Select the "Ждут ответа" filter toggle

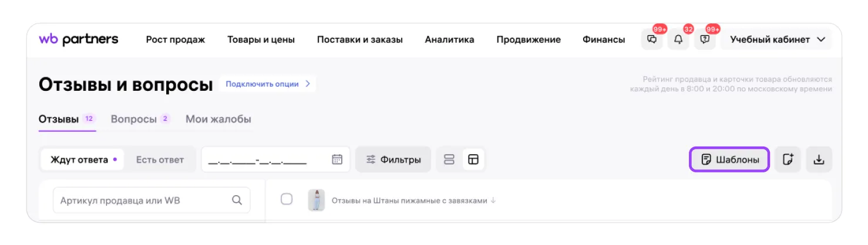click(x=83, y=159)
